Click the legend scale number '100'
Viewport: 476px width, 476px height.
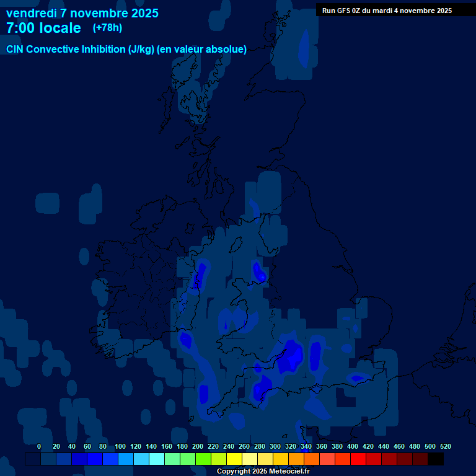[120, 446]
